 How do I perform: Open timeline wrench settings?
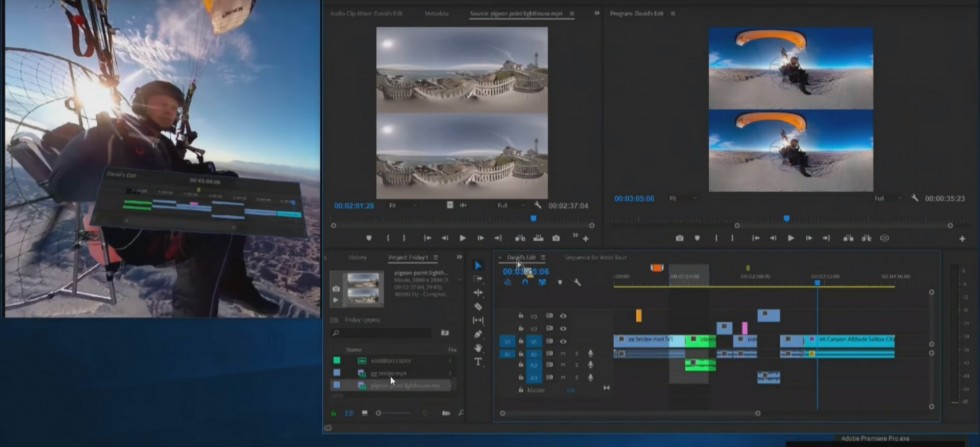coord(577,282)
